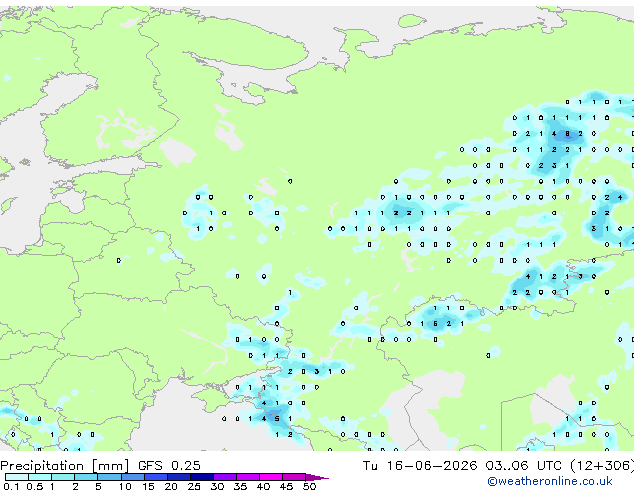Viewport: 634px width, 490px height.
Task: Click the '8' precipitation value on map
Action: click(x=567, y=134)
